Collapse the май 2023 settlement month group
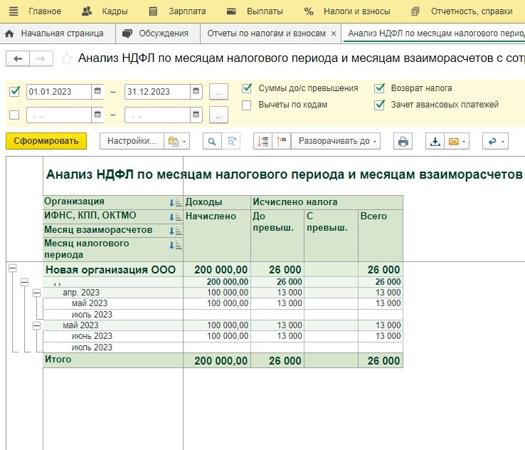This screenshot has height=450, width=525. (x=36, y=325)
